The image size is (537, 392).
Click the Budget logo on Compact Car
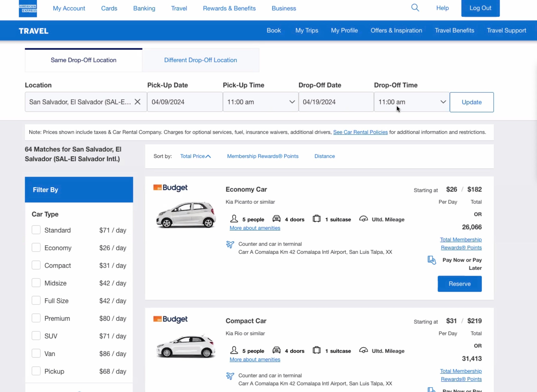[170, 319]
